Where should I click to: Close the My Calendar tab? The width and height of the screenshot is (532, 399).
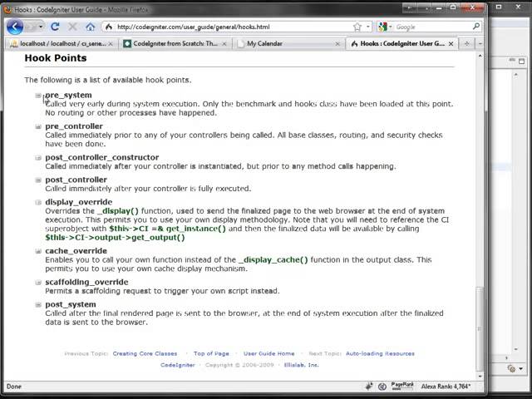[x=337, y=44]
